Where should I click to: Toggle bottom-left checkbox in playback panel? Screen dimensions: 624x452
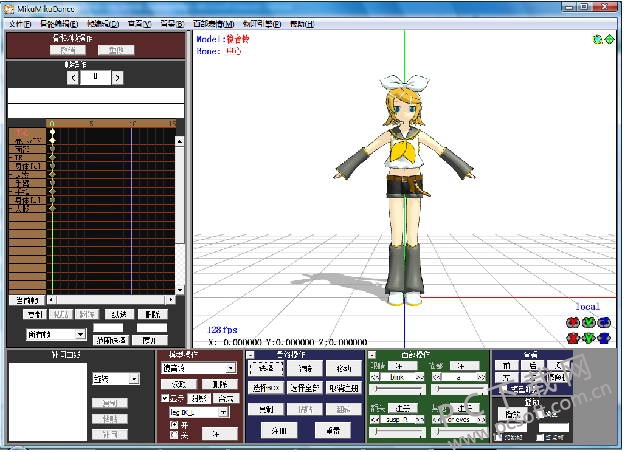coord(498,437)
